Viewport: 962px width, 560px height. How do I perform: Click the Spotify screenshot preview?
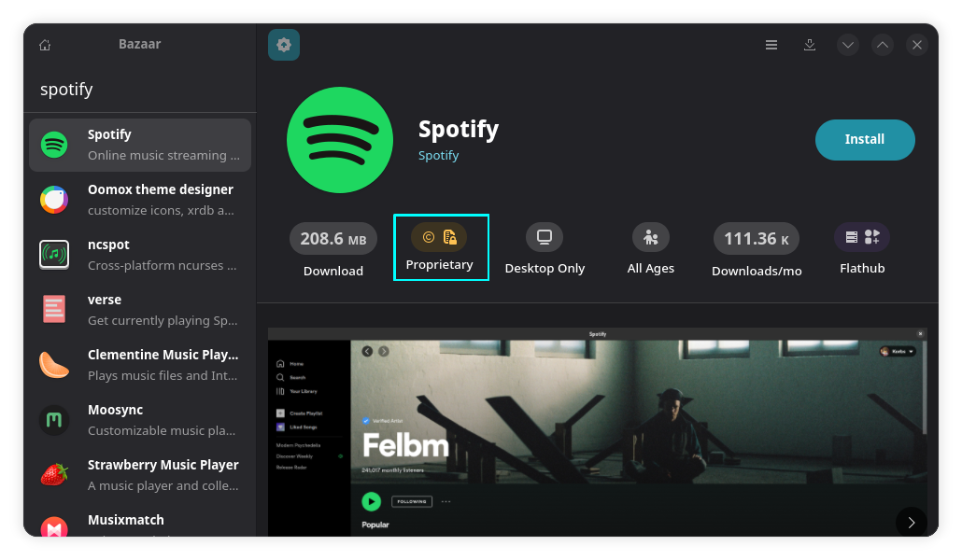pos(597,431)
